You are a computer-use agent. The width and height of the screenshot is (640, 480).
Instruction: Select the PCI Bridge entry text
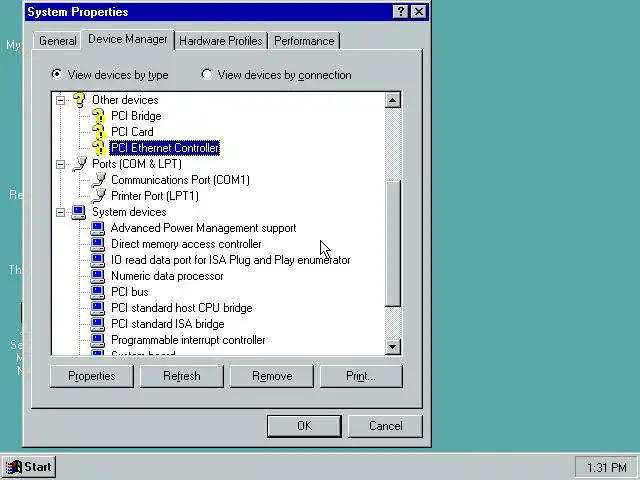tap(136, 116)
